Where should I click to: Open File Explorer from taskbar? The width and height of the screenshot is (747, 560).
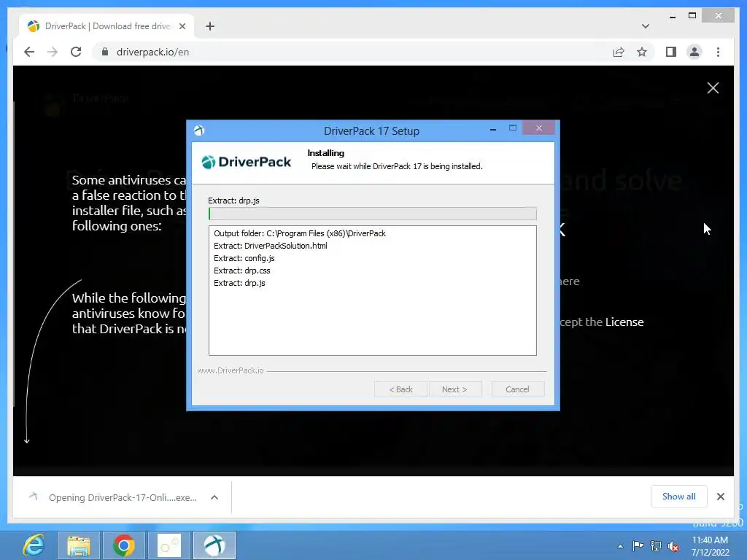[79, 545]
